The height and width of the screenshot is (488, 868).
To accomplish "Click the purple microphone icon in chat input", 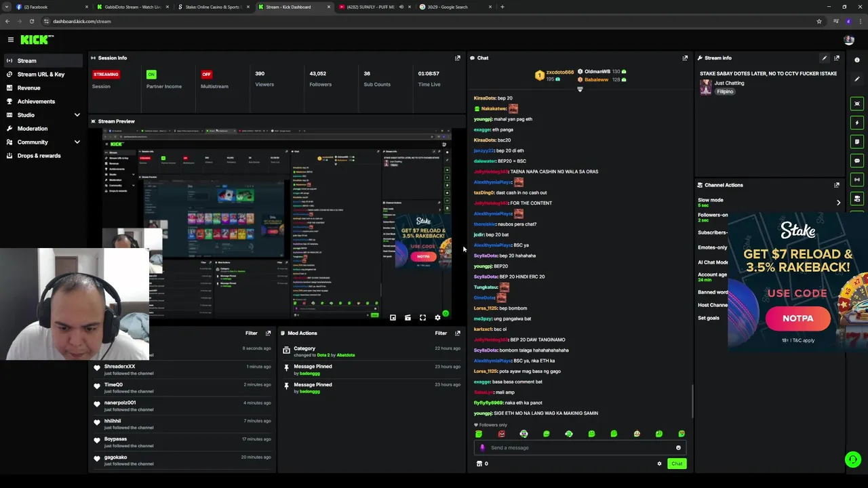I will coord(482,448).
